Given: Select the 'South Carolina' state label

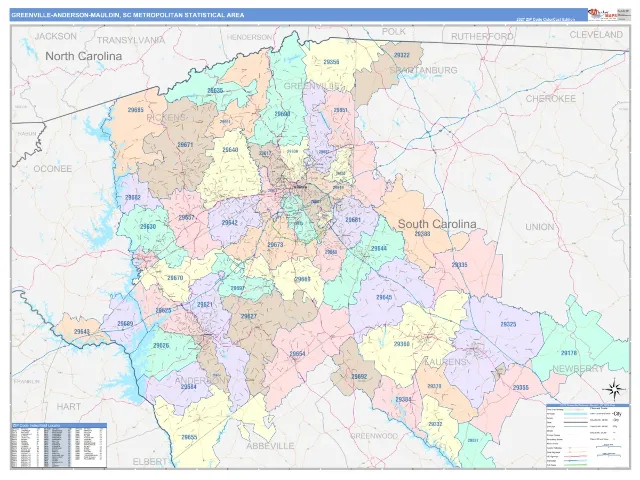Looking at the screenshot, I should [437, 224].
